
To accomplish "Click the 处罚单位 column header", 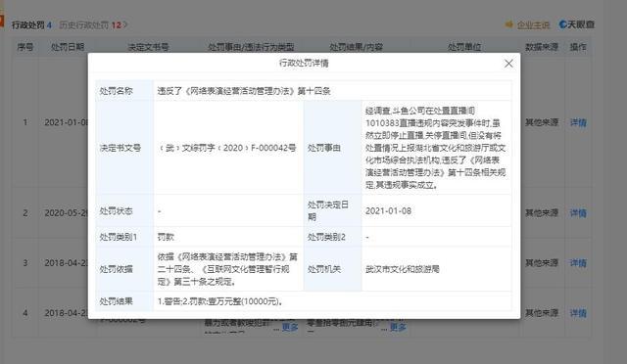I will [463, 47].
